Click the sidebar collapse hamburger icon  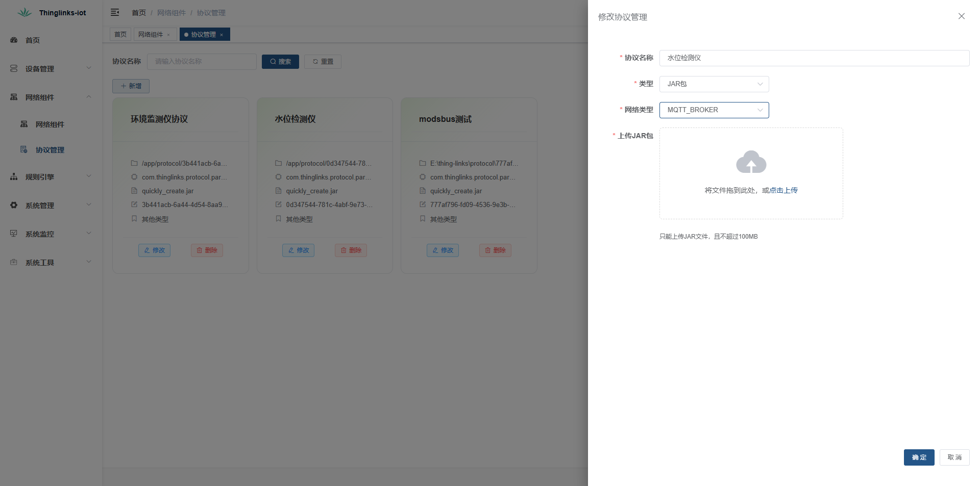pos(115,12)
